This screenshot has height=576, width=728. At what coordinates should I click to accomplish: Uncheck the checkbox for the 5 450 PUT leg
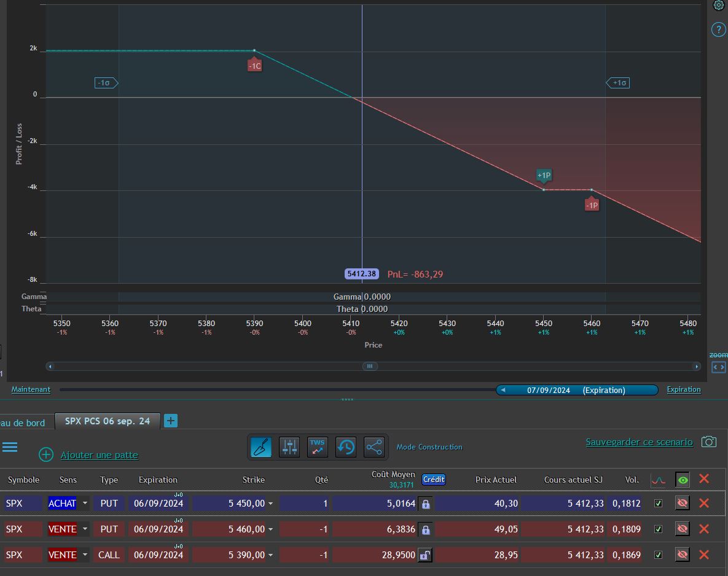click(x=658, y=503)
